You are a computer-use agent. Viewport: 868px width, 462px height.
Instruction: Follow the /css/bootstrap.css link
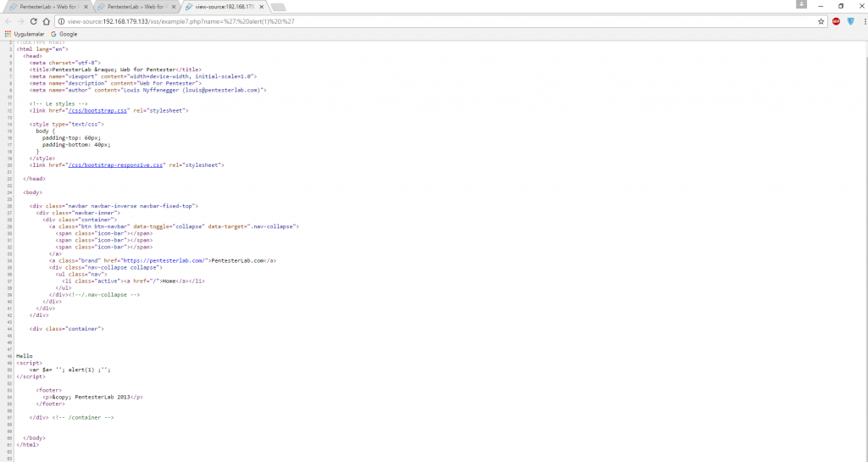coord(97,110)
